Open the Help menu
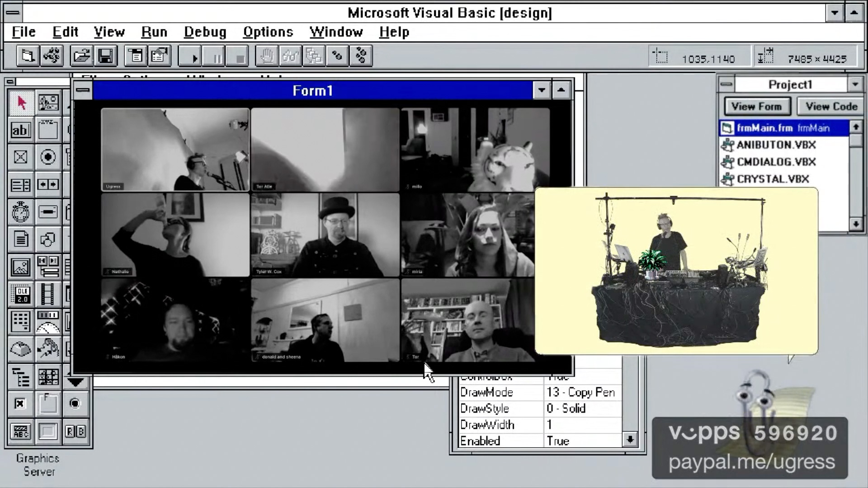This screenshot has height=488, width=868. point(394,32)
